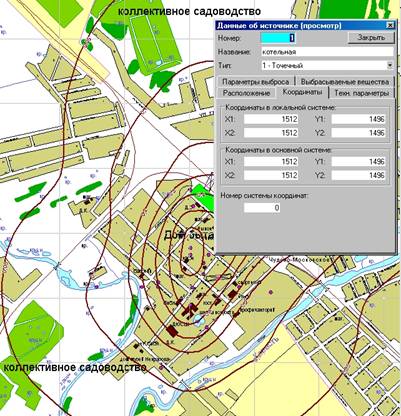Click the Номер field highlighted in cyan
401x416 pixels.
click(278, 38)
